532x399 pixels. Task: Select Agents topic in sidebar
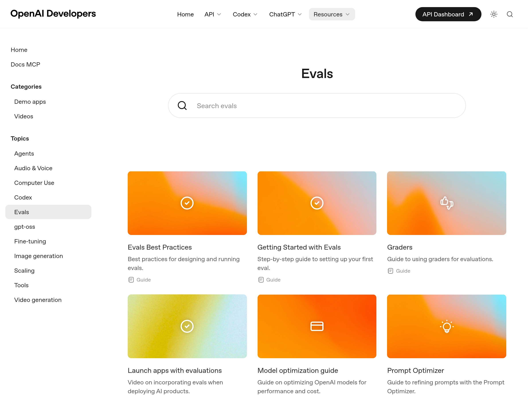coord(24,153)
